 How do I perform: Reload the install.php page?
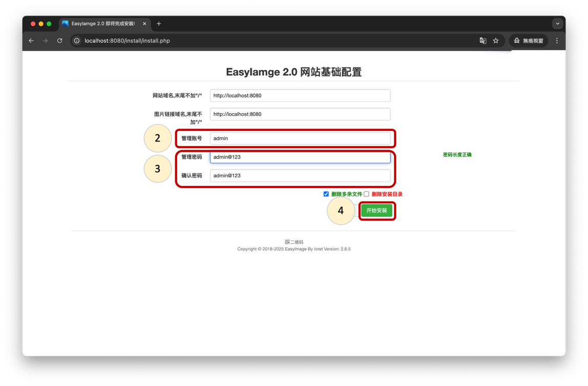pyautogui.click(x=59, y=40)
